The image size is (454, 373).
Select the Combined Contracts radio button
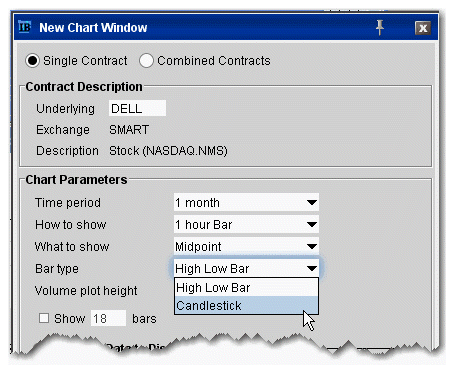pyautogui.click(x=146, y=61)
